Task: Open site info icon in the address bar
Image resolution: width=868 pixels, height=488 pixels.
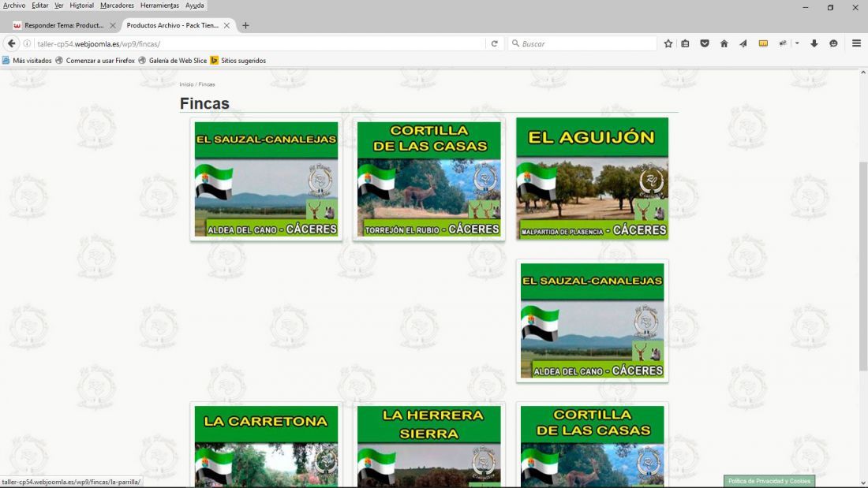Action: pos(27,43)
